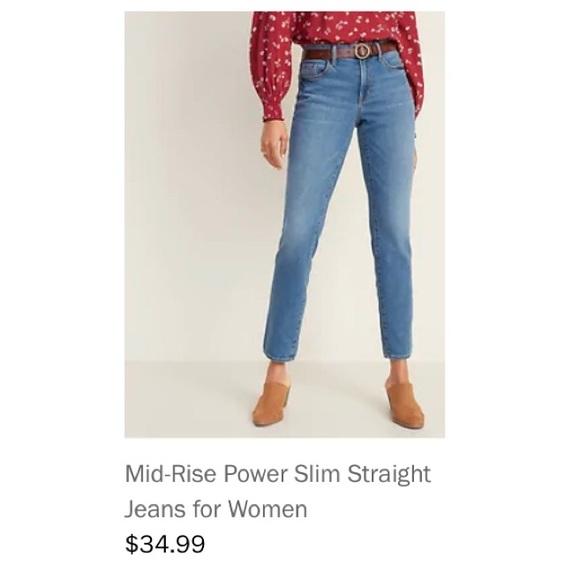Click the left tan mule shoe

[x=271, y=403]
